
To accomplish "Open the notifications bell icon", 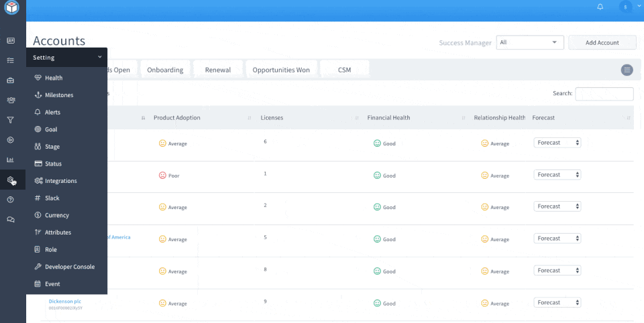I will [x=600, y=7].
